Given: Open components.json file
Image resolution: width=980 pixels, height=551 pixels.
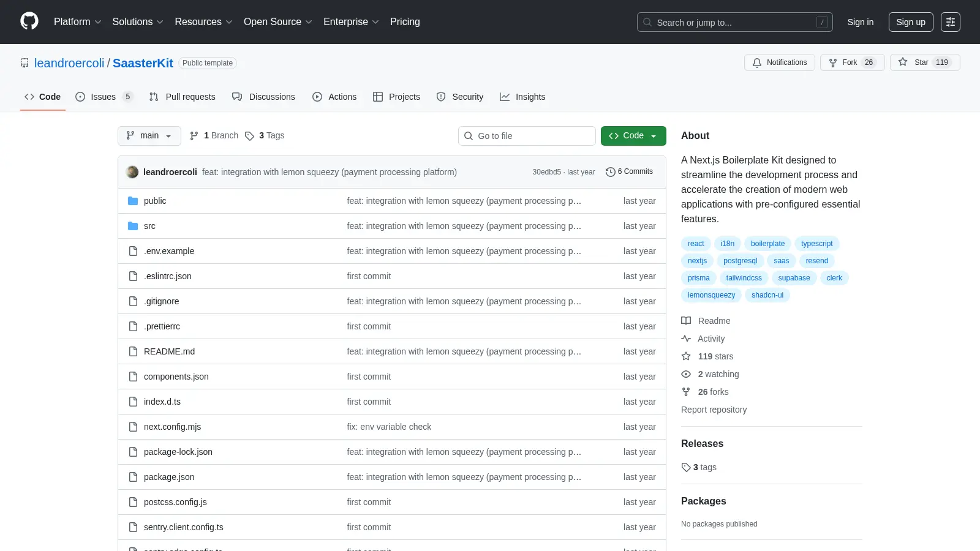Looking at the screenshot, I should click(176, 377).
